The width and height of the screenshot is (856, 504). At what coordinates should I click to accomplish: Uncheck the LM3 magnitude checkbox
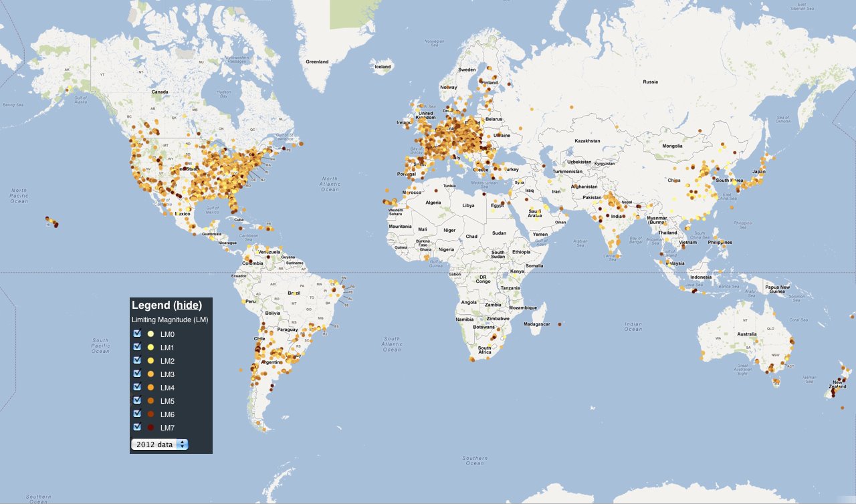[137, 374]
